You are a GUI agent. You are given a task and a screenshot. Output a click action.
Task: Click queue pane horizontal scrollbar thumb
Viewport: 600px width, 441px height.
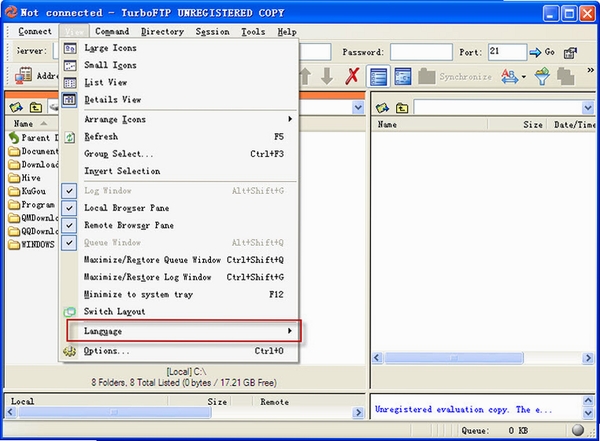(x=114, y=412)
